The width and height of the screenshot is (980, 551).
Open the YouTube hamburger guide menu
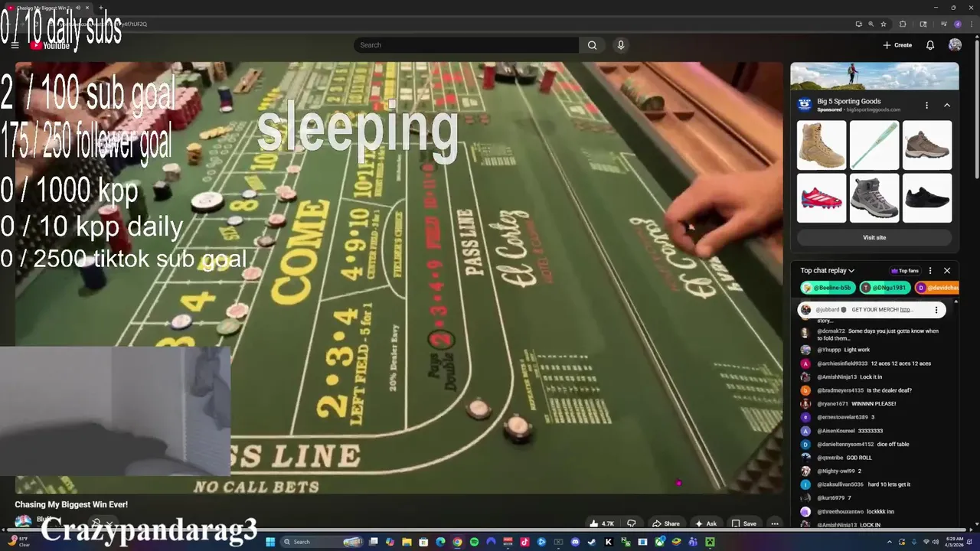(15, 45)
